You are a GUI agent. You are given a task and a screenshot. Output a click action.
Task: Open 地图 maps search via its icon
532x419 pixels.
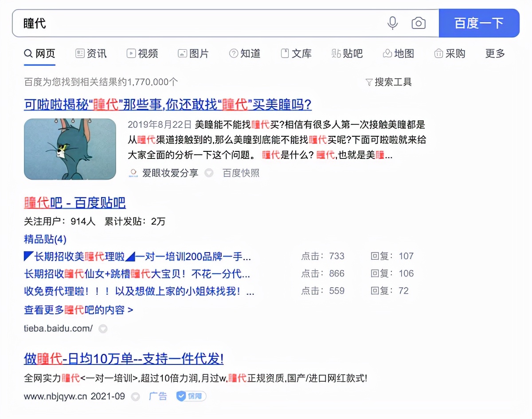pos(387,53)
